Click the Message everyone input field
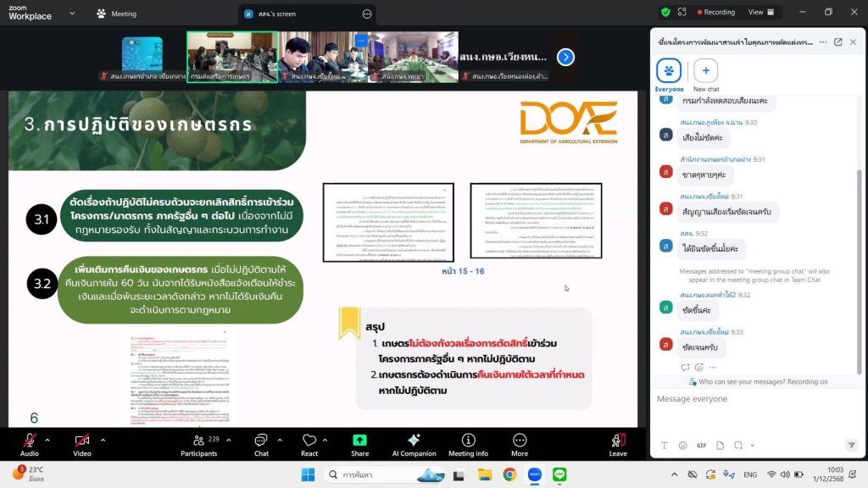868x488 pixels. 746,399
